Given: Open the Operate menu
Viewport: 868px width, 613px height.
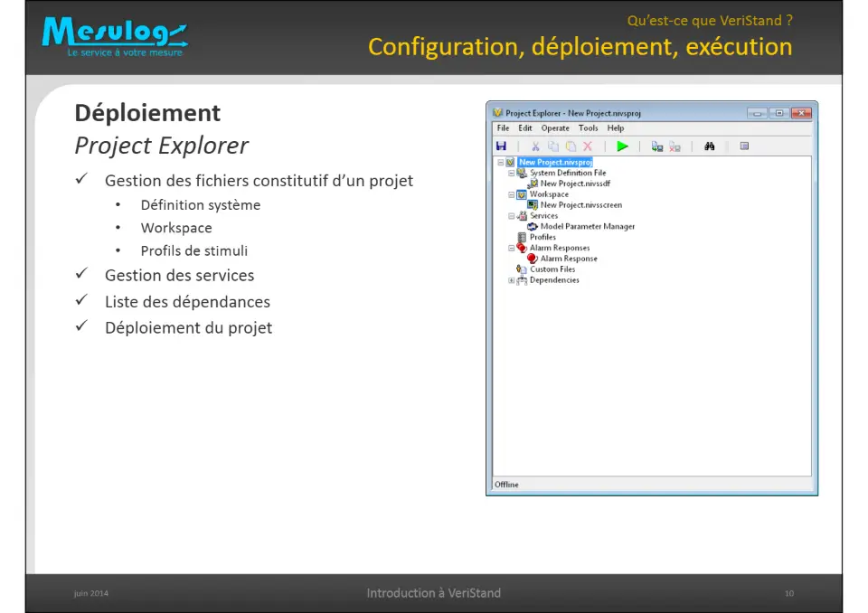Looking at the screenshot, I should 555,127.
